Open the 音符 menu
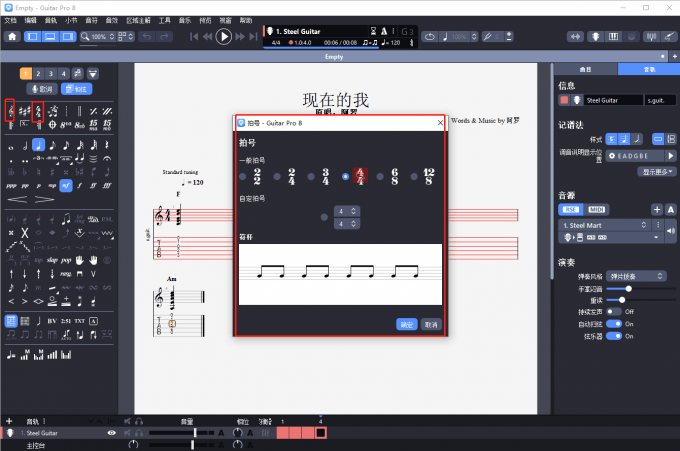The height and width of the screenshot is (451, 680). click(x=92, y=20)
